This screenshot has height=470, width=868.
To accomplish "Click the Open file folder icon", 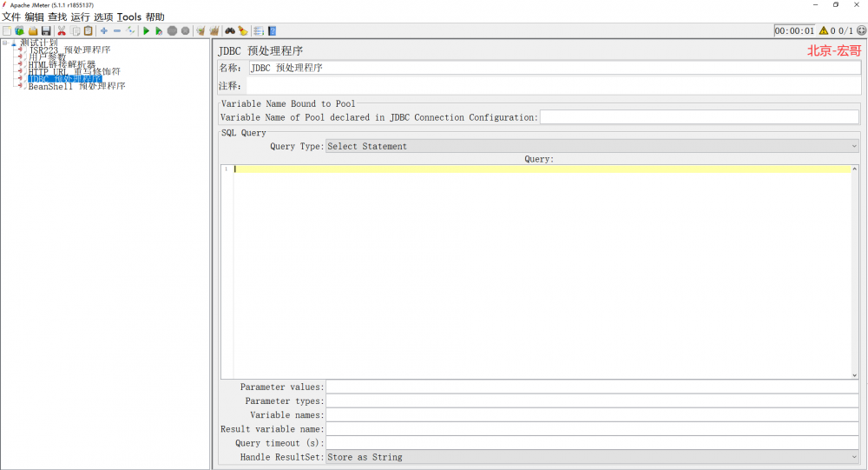I will [x=33, y=31].
